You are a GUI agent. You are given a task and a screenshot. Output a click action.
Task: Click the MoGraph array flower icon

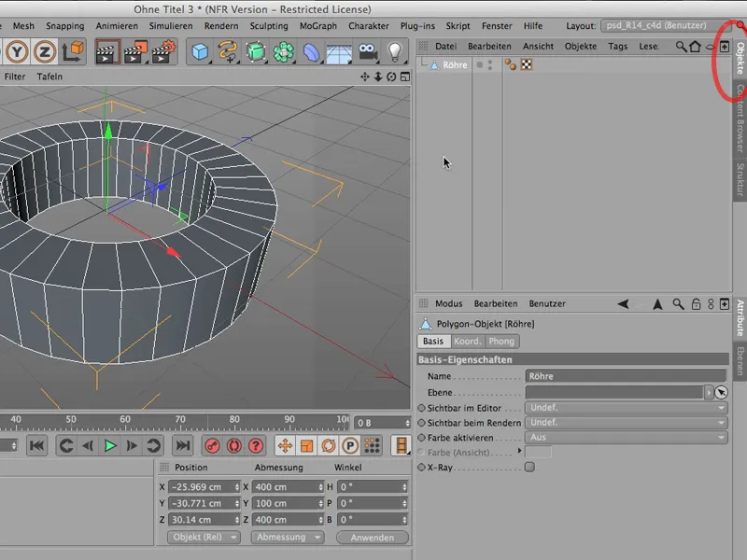pyautogui.click(x=284, y=52)
